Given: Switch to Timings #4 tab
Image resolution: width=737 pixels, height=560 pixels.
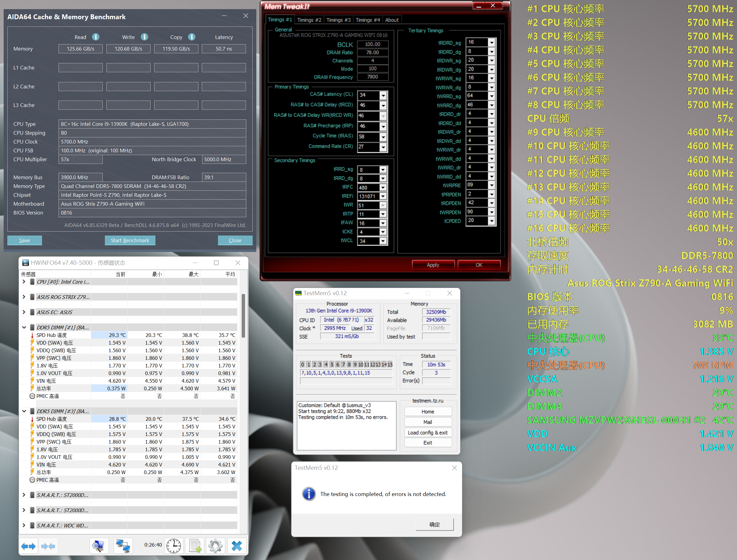Looking at the screenshot, I should (x=368, y=20).
